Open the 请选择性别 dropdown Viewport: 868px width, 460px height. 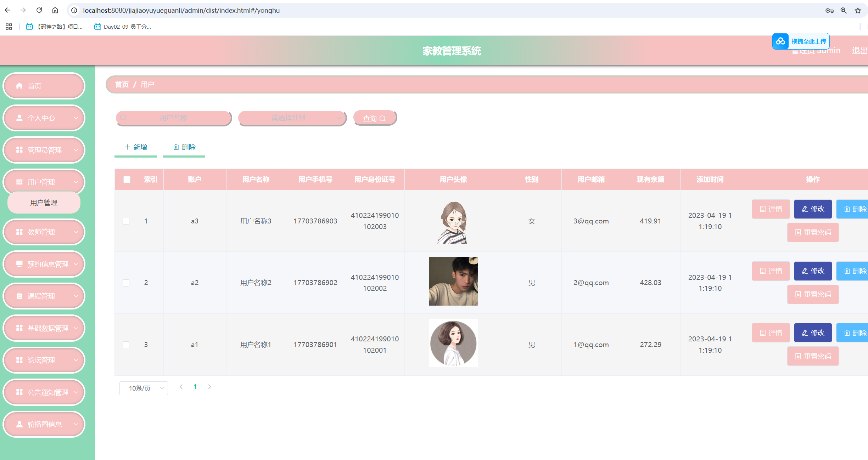[292, 118]
